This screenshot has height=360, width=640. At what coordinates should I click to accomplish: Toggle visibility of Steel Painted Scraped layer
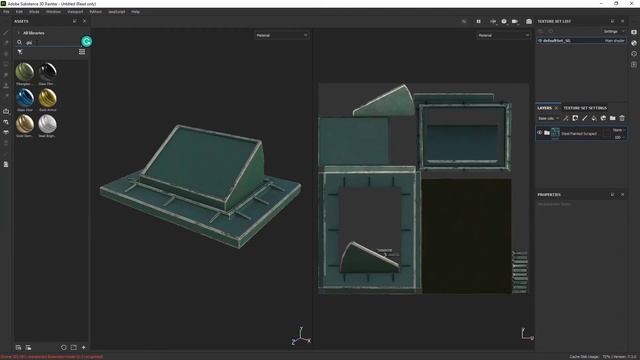pyautogui.click(x=540, y=133)
